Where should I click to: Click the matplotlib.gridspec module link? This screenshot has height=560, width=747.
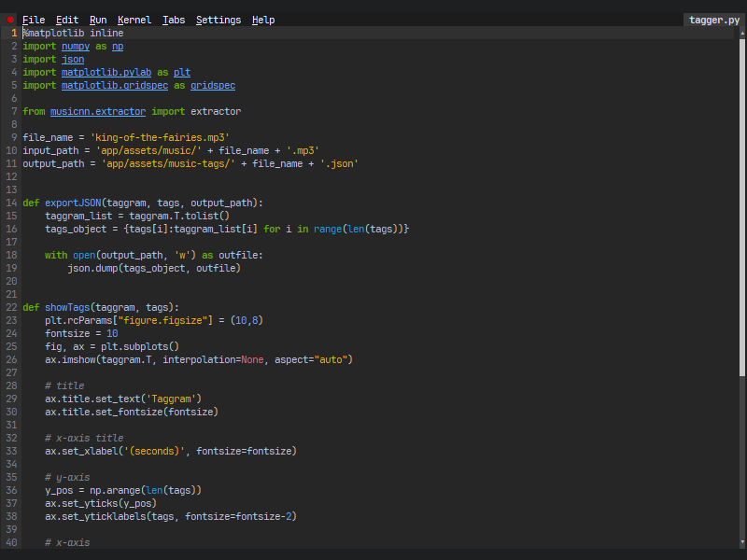click(115, 85)
